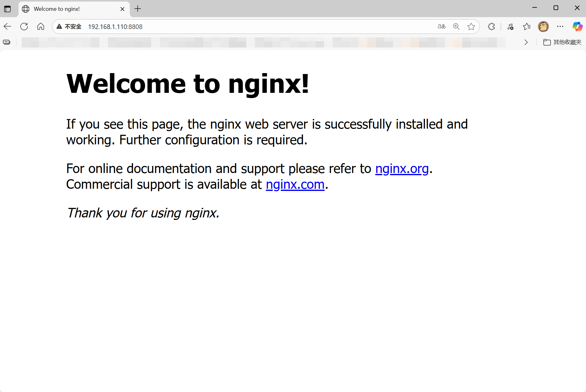Screen dimensions: 586x392
Task: Click the zoom magnifier in address bar
Action: tap(456, 27)
